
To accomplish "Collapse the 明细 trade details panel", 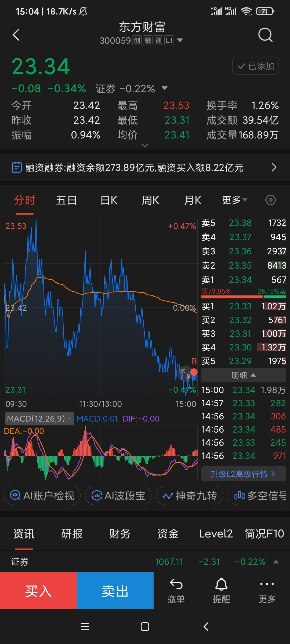I will click(x=244, y=375).
